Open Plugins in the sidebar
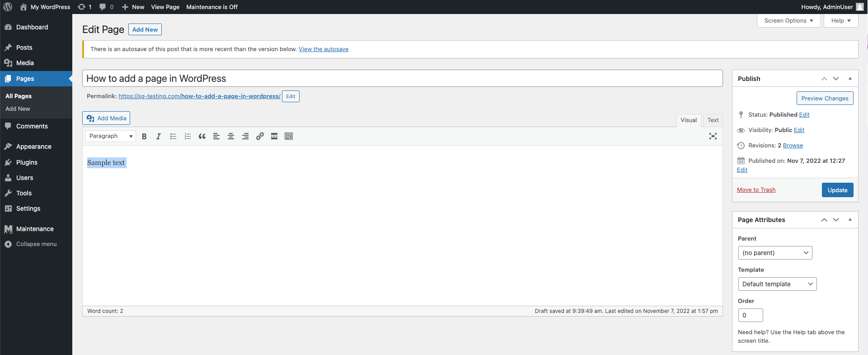868x355 pixels. click(36, 162)
